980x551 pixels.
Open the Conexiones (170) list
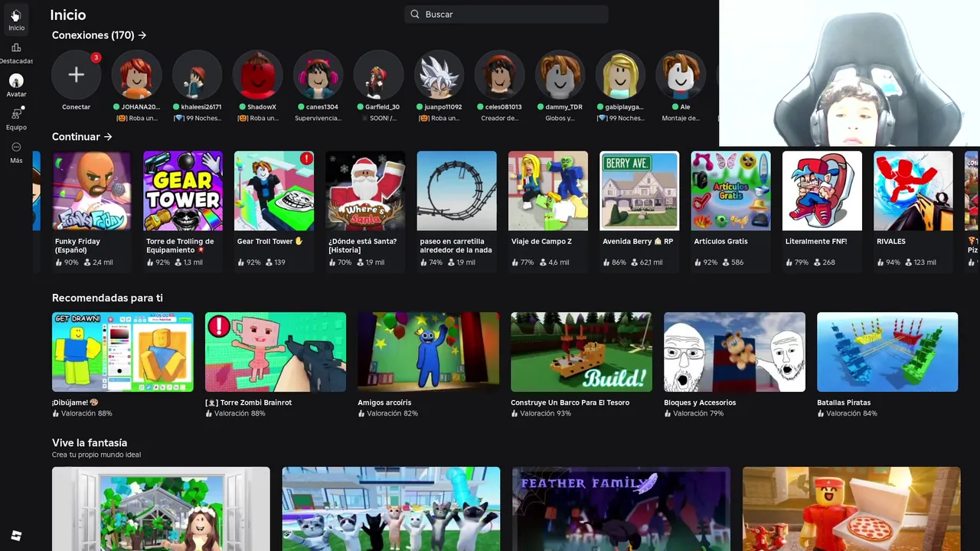click(x=99, y=35)
